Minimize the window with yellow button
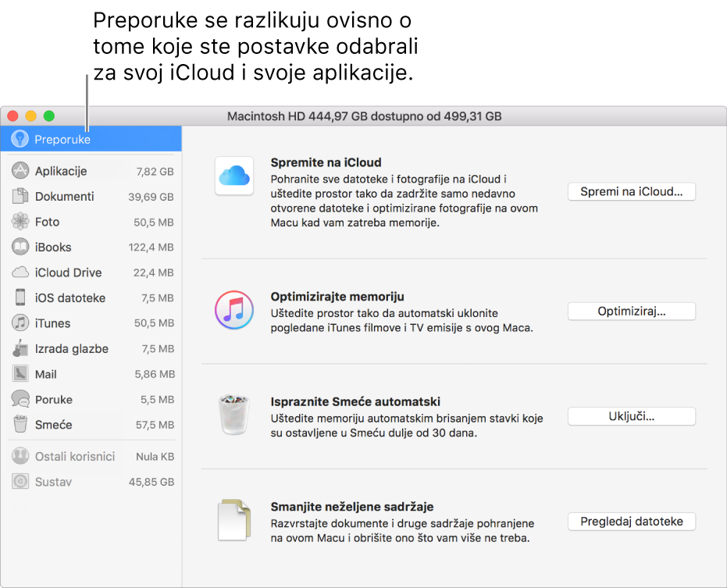The width and height of the screenshot is (727, 588). pos(31,116)
